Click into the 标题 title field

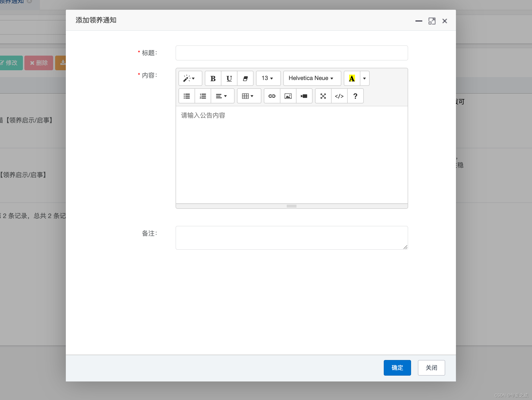click(x=291, y=53)
